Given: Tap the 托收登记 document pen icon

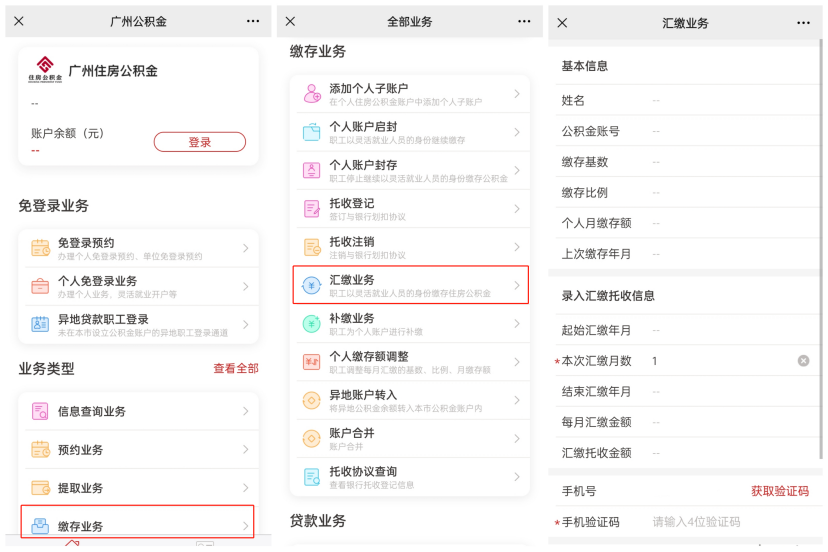Looking at the screenshot, I should 312,209.
